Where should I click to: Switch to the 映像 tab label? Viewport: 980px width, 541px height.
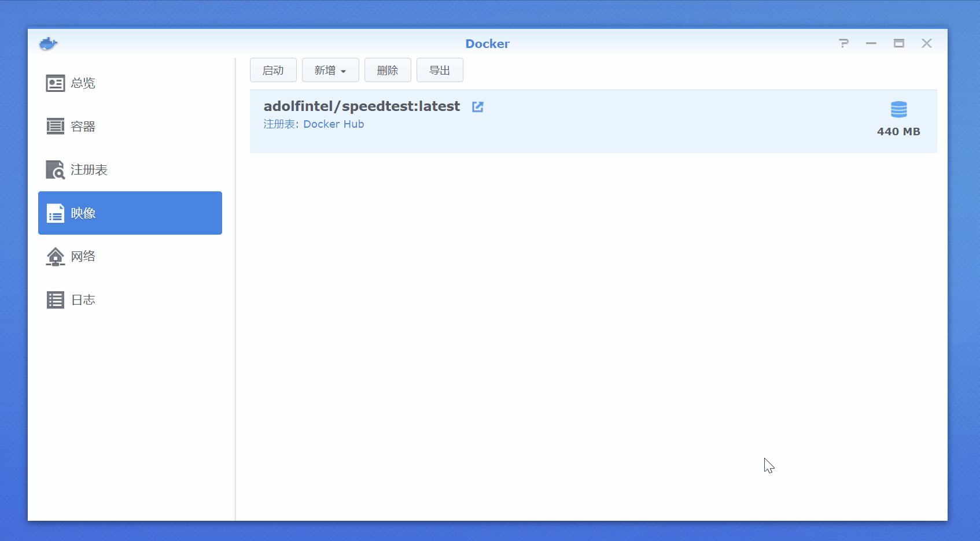tap(83, 213)
